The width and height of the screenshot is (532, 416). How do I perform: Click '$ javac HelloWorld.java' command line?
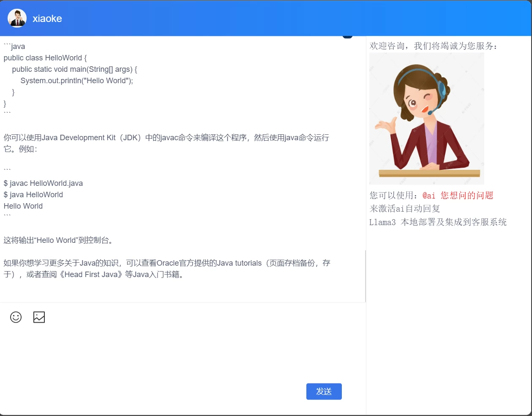tap(43, 183)
